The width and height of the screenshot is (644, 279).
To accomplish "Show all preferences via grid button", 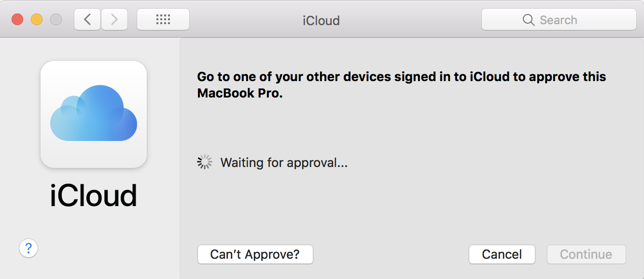I will point(163,20).
